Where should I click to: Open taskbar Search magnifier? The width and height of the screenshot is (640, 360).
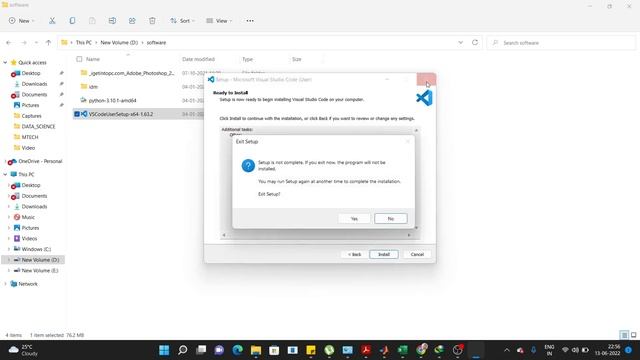(182, 350)
